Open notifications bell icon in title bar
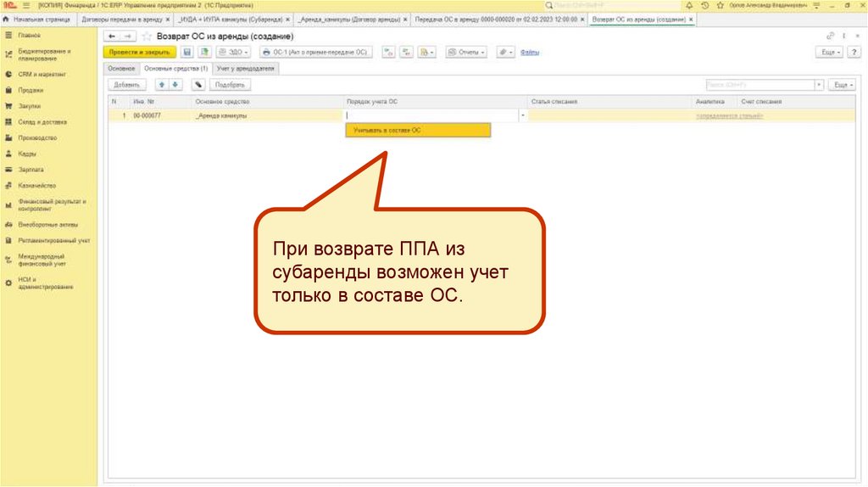 [x=689, y=5]
